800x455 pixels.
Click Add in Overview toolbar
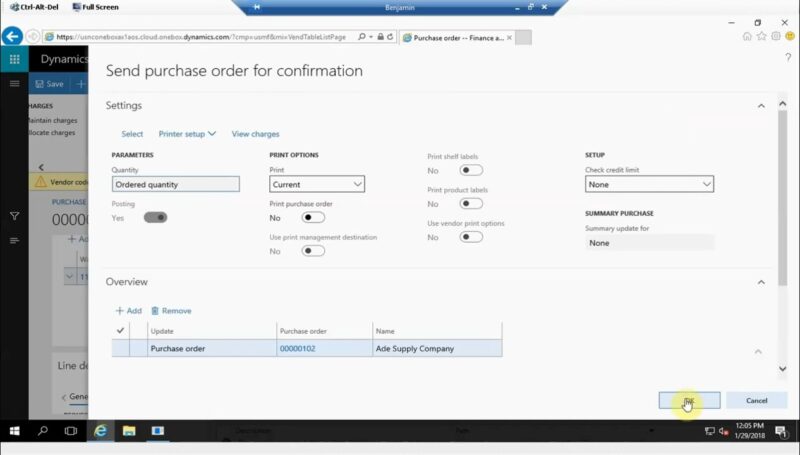[x=129, y=311]
